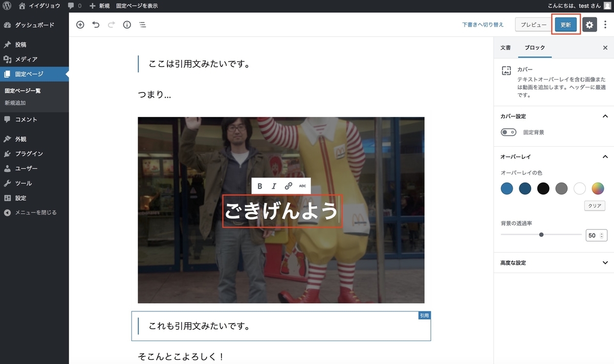This screenshot has width=614, height=364.
Task: Open more tools three-dot menu
Action: click(x=605, y=25)
